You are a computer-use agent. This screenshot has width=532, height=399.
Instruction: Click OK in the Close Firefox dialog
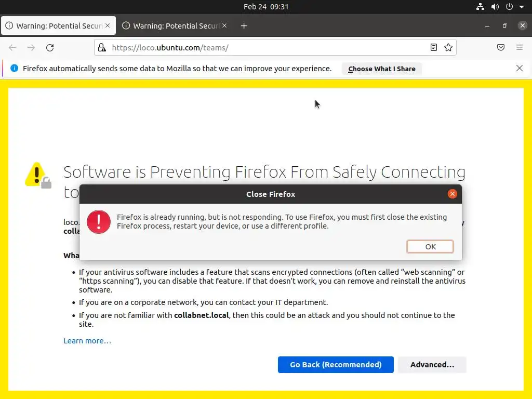[430, 247]
